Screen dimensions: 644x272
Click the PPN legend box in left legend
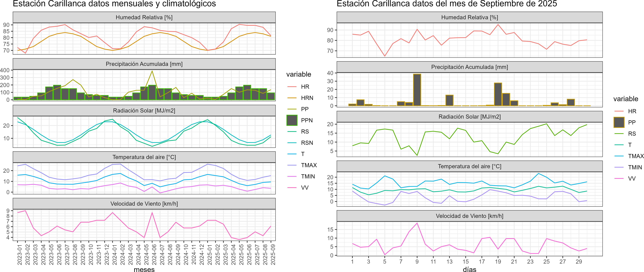tap(292, 120)
